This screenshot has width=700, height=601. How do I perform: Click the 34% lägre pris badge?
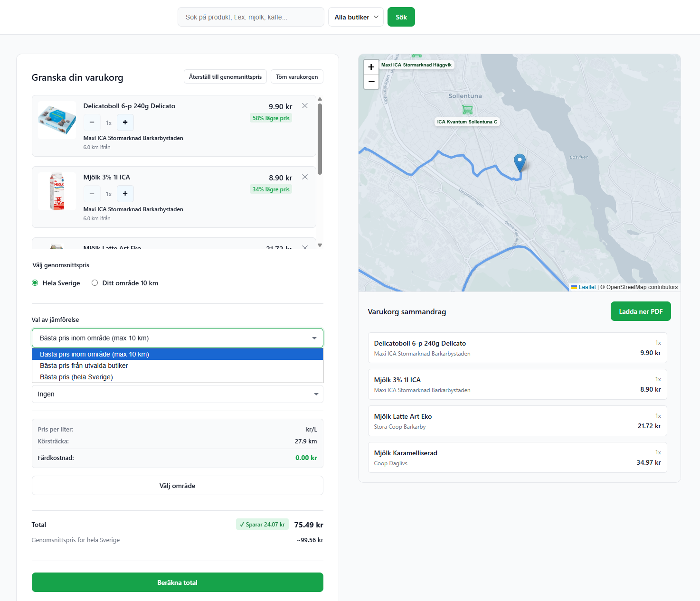(271, 189)
